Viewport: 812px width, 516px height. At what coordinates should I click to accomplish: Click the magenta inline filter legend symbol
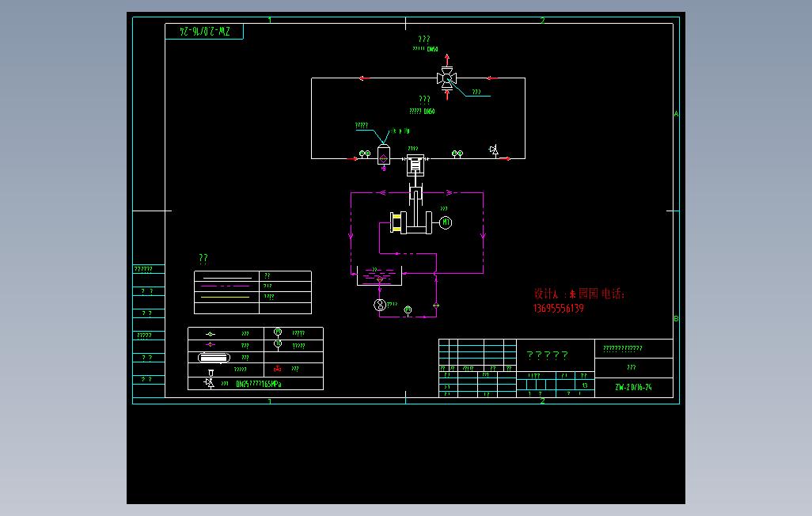pyautogui.click(x=211, y=344)
